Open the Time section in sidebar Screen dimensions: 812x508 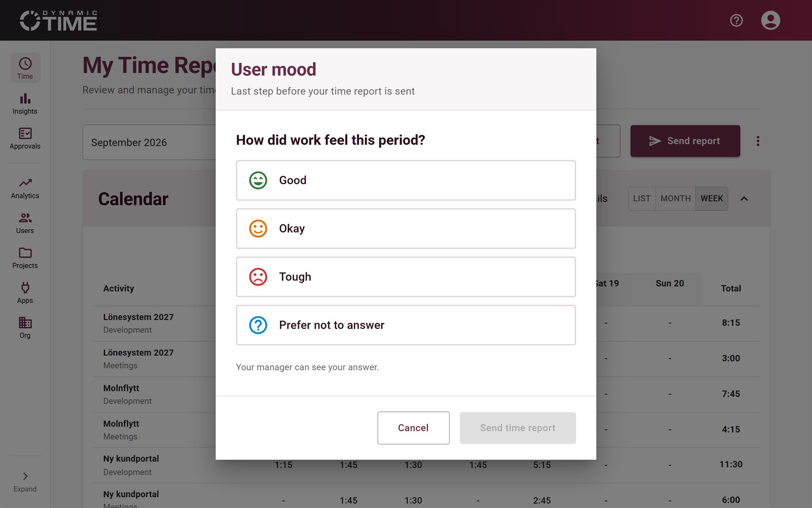(x=25, y=68)
